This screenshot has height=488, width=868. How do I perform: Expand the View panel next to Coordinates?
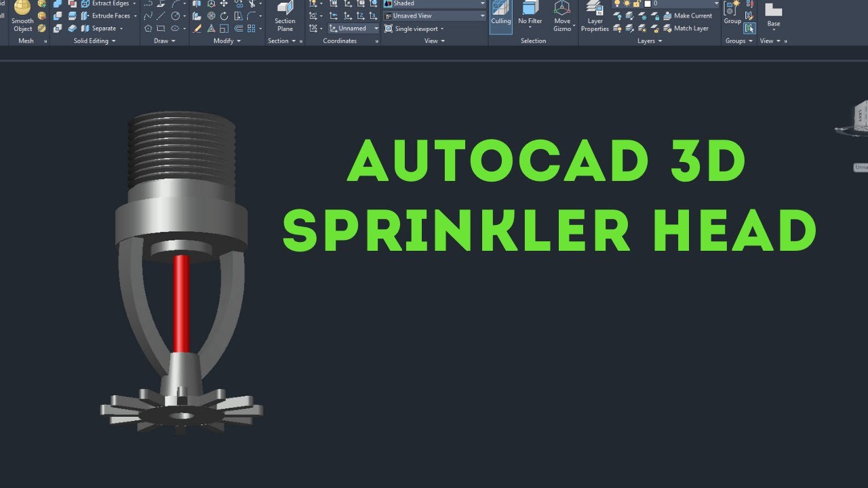[x=435, y=41]
